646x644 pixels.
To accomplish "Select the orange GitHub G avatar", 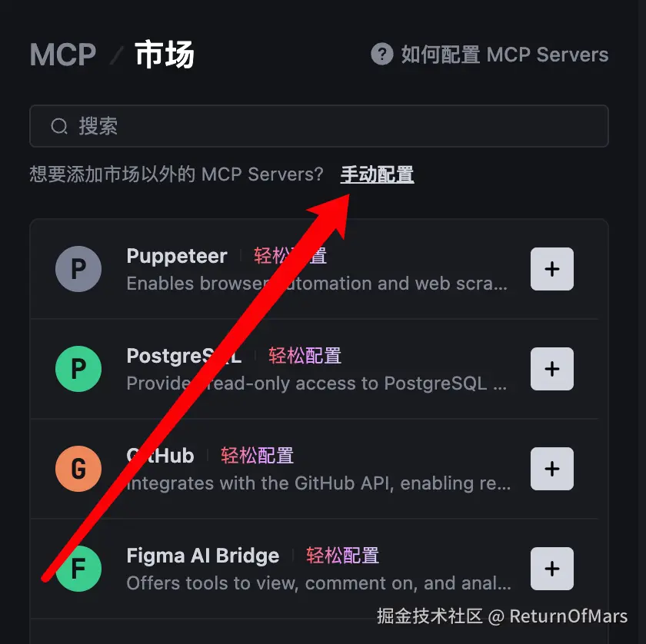I will [78, 469].
